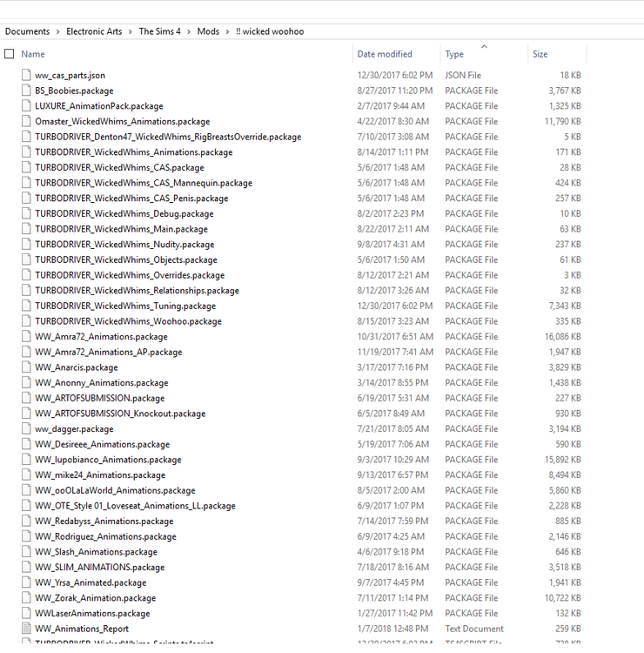Click file name WW_Zorak_Animation.package

point(96,598)
